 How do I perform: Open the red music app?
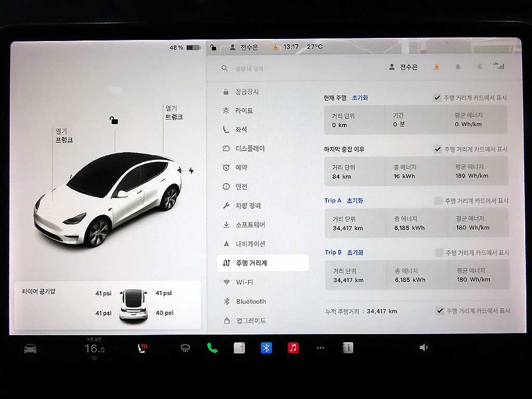(x=294, y=348)
